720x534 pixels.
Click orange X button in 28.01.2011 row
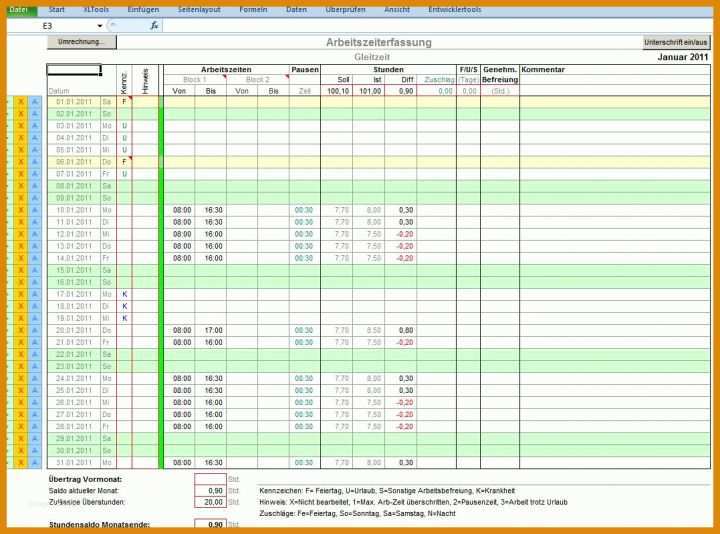(21, 427)
